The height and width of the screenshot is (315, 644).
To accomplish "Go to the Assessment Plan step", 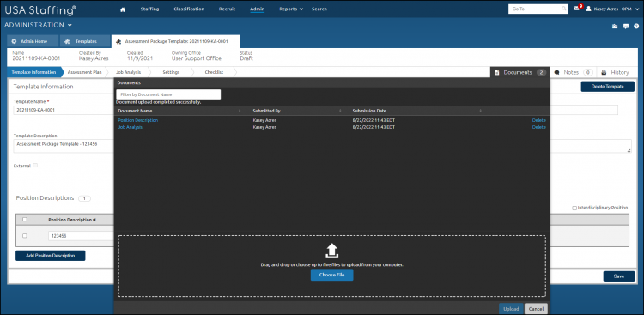I will (x=84, y=72).
